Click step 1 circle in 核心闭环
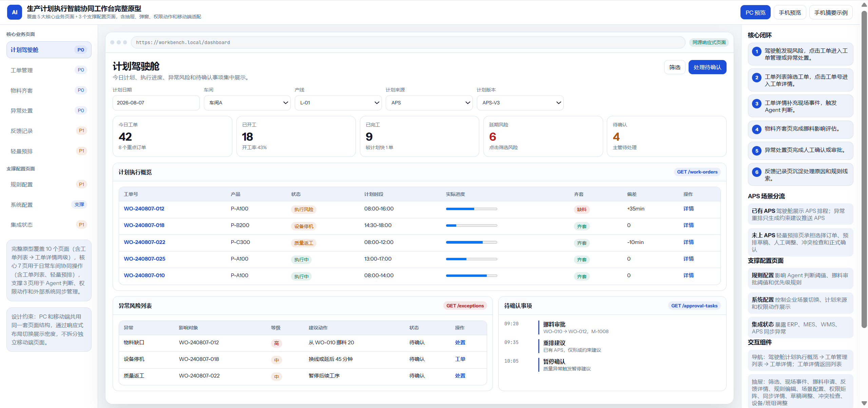This screenshot has height=408, width=868. pyautogui.click(x=756, y=52)
